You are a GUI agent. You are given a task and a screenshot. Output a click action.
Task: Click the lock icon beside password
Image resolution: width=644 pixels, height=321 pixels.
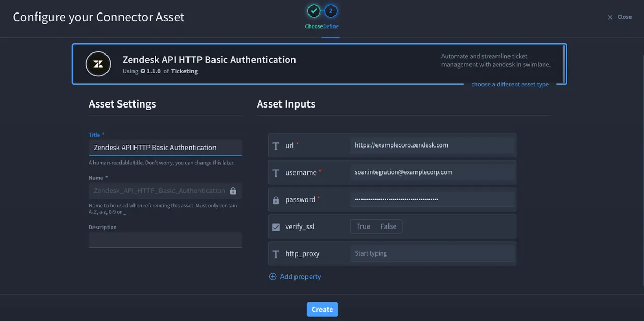pyautogui.click(x=276, y=199)
